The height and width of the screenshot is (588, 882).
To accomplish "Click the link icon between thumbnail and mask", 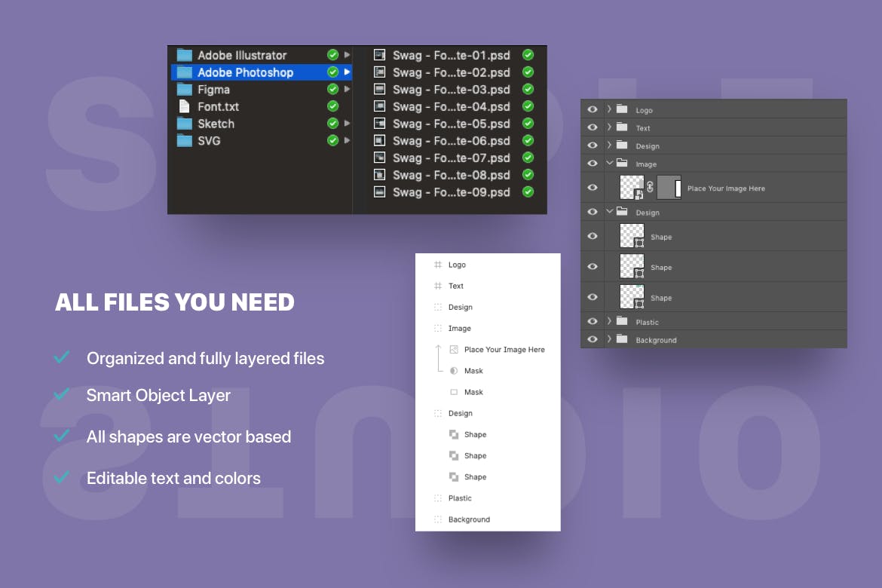I will (x=651, y=187).
